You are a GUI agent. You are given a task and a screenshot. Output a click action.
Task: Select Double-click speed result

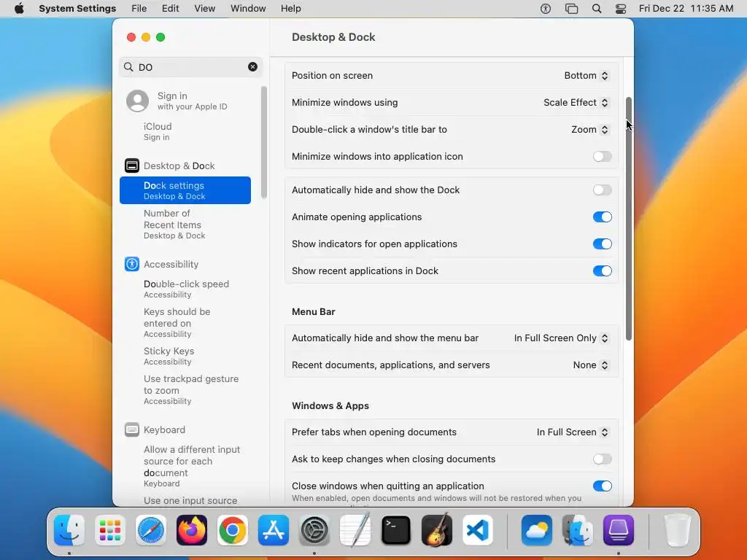point(185,289)
